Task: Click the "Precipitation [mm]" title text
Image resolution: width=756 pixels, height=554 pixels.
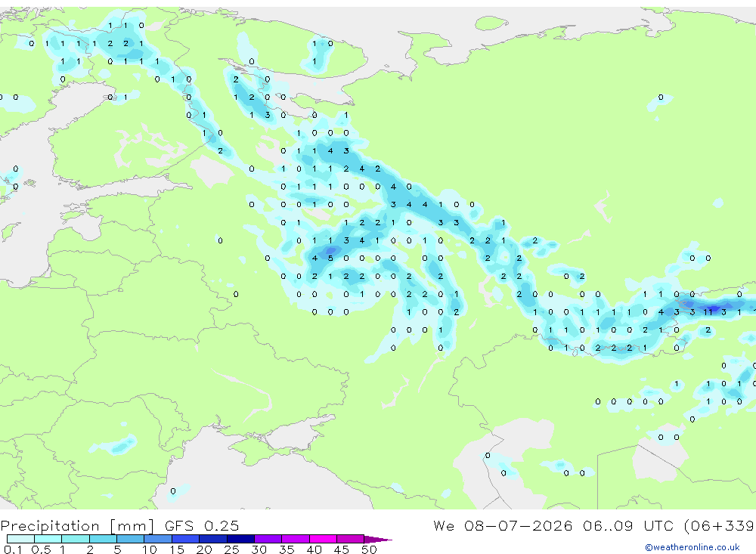Action: [x=77, y=526]
